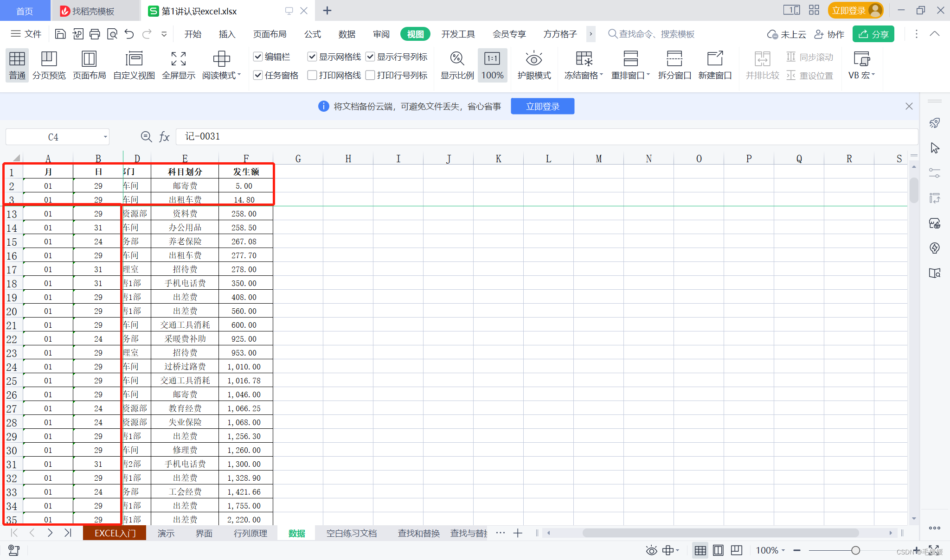Click the 协作 collaborate button
Screen dimensions: 950x560
829,34
